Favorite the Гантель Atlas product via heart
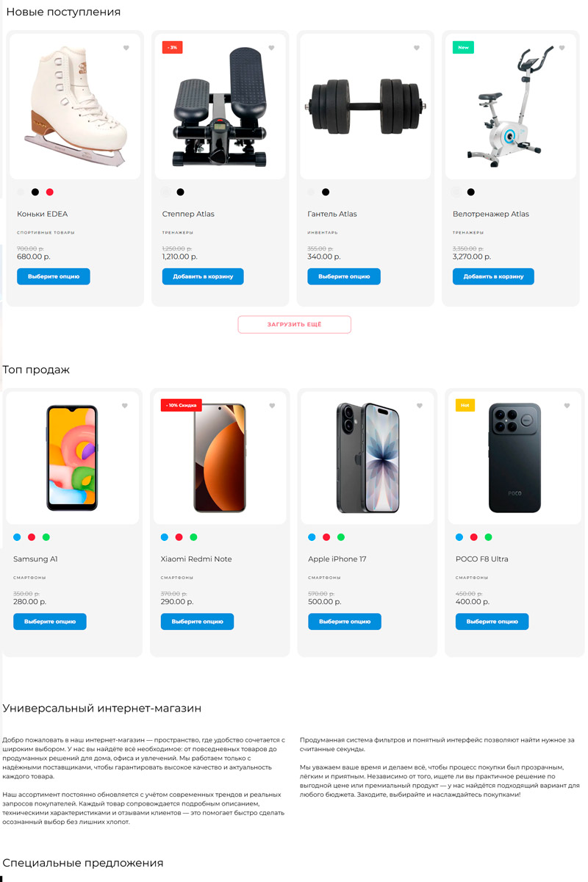Viewport: 588px width, 882px height. (x=417, y=49)
